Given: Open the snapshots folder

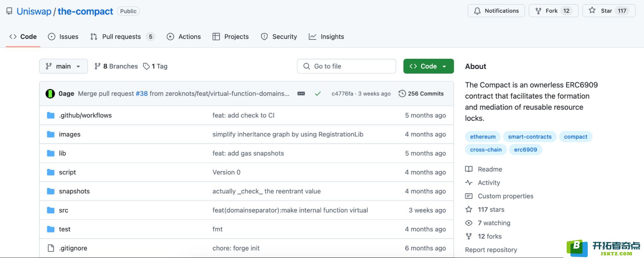Looking at the screenshot, I should point(74,191).
